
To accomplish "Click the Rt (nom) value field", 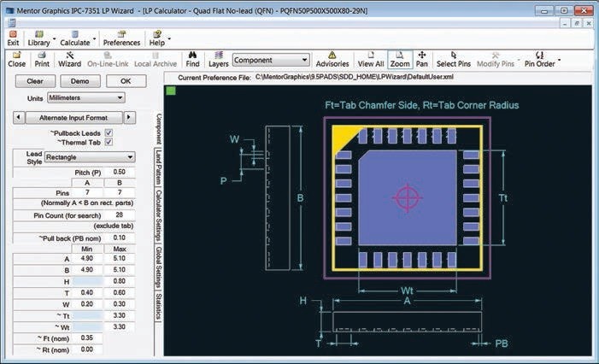I will [x=87, y=349].
